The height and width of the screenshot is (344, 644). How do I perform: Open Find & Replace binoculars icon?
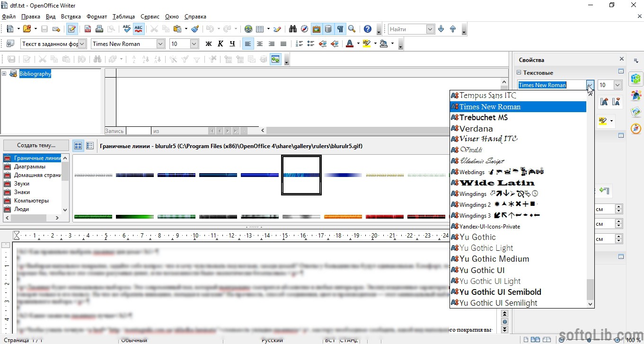[293, 29]
